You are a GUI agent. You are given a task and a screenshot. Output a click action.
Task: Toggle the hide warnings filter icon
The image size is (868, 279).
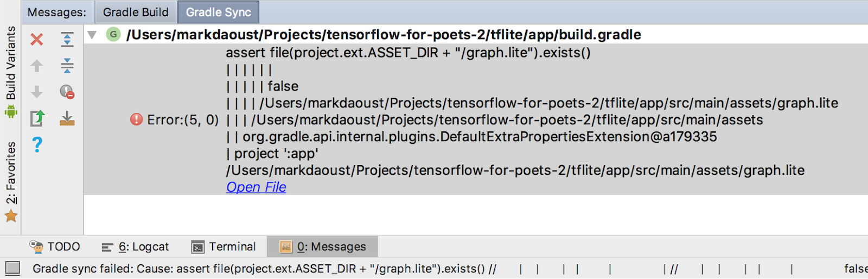point(67,92)
